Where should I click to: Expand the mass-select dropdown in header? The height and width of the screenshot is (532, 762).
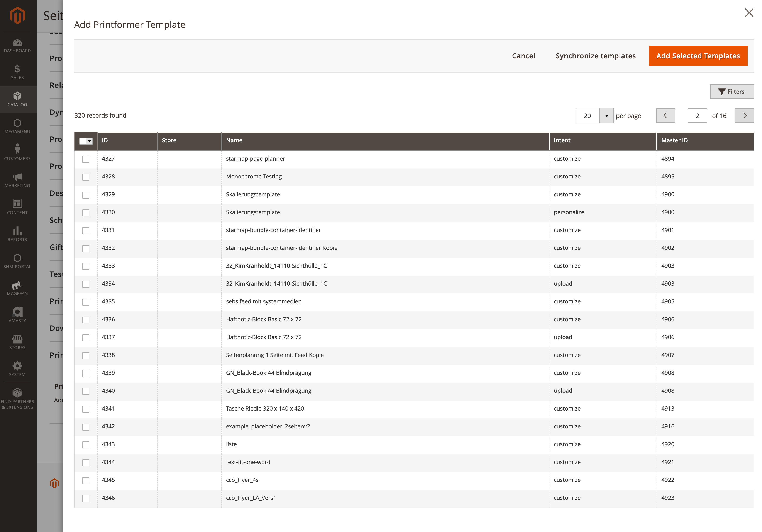coord(89,141)
